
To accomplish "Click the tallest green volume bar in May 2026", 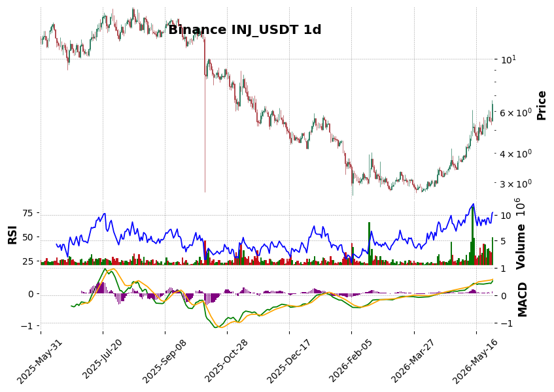I will [x=473, y=235].
